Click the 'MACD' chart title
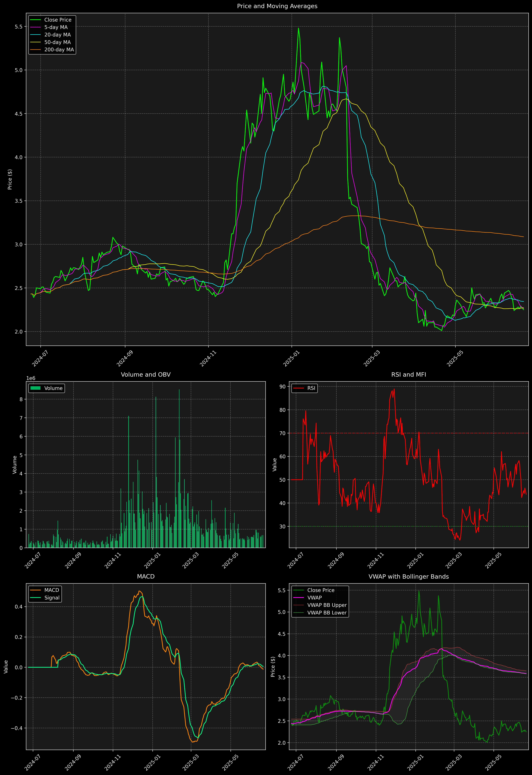The image size is (532, 775). [146, 577]
